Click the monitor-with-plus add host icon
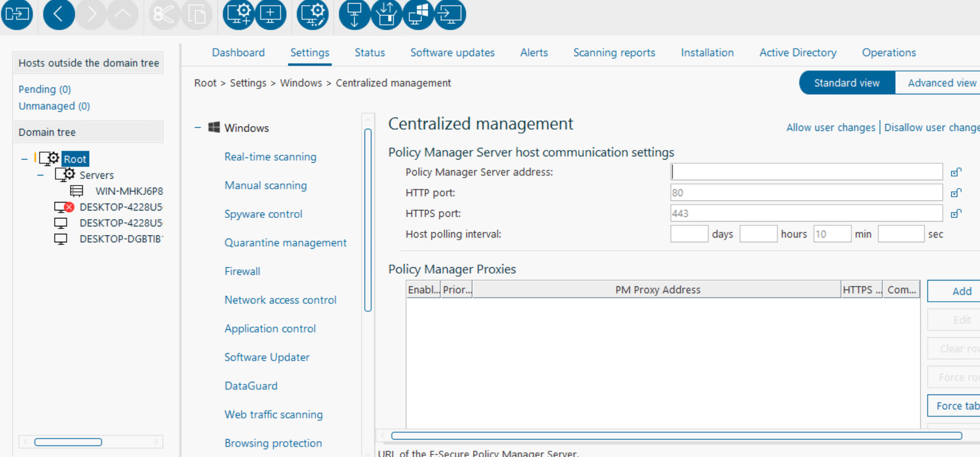The height and width of the screenshot is (457, 980). click(x=270, y=14)
